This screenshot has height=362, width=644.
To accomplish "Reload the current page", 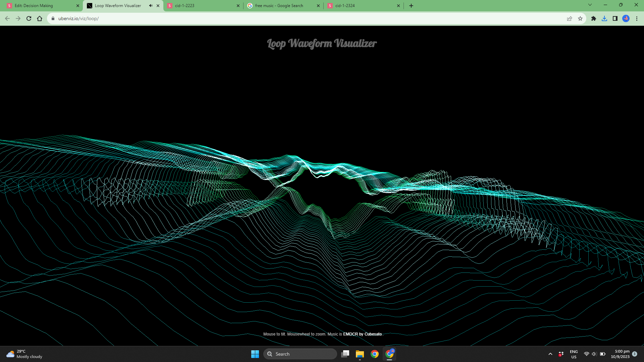I will pyautogui.click(x=29, y=18).
